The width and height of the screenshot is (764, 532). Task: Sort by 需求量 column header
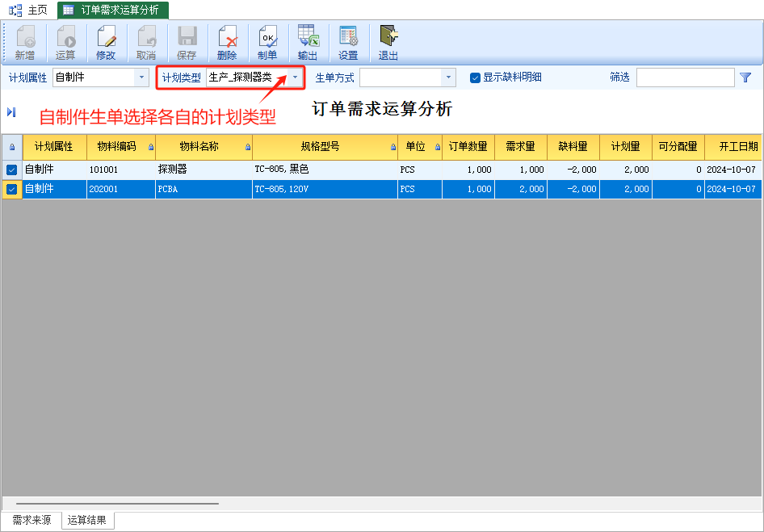click(x=521, y=147)
